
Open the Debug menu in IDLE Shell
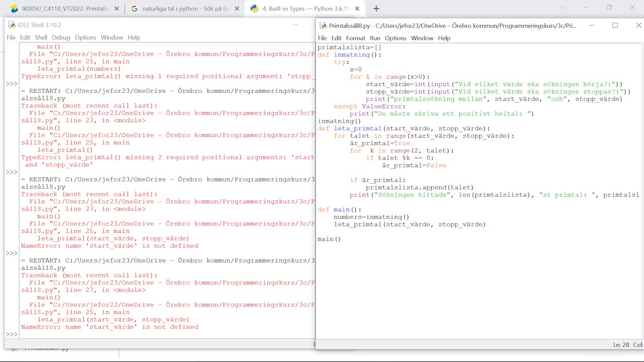tap(61, 37)
